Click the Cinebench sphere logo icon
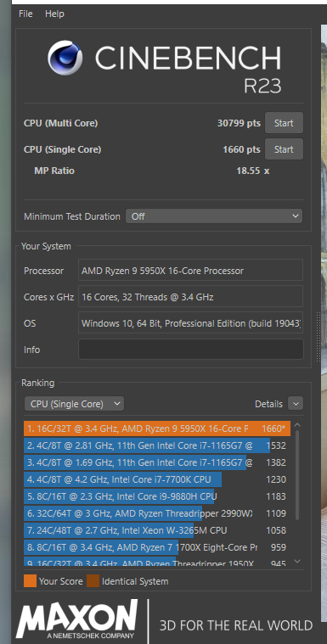Viewport: 327px width, 644px height. click(x=65, y=58)
